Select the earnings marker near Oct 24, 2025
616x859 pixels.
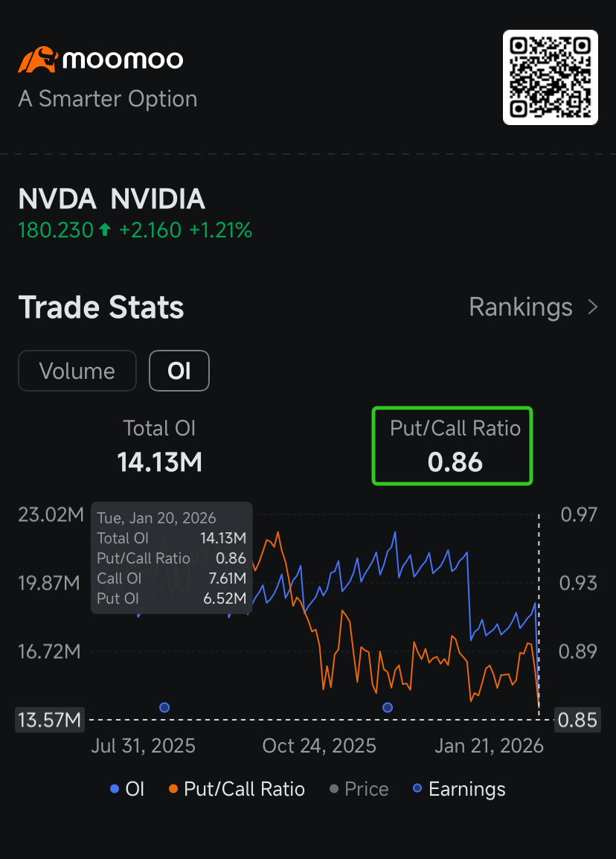click(387, 707)
